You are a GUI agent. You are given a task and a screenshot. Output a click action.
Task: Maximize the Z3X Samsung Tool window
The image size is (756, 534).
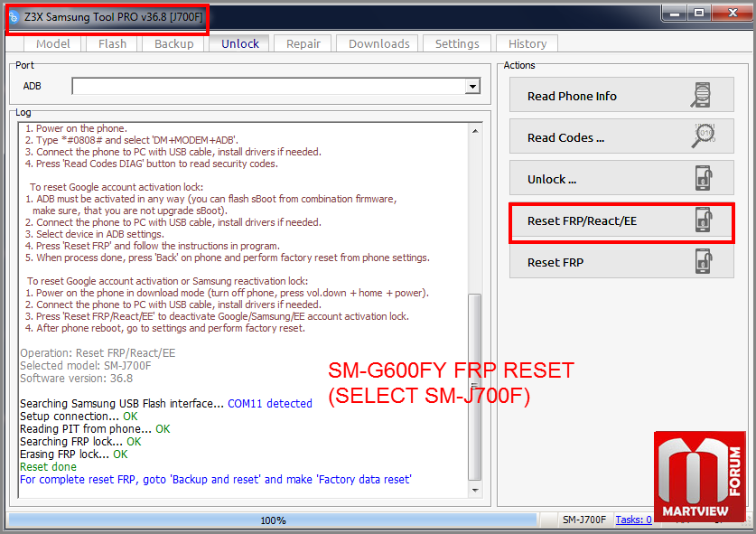coord(698,14)
